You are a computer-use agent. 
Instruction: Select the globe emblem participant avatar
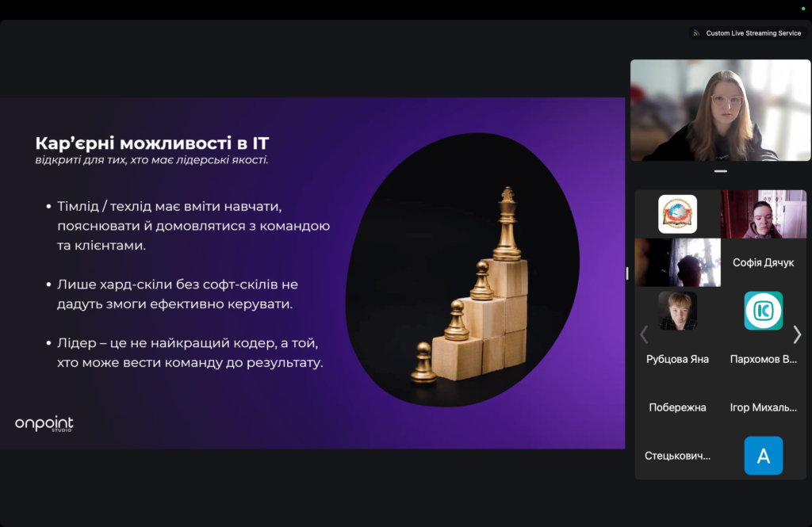pos(677,214)
